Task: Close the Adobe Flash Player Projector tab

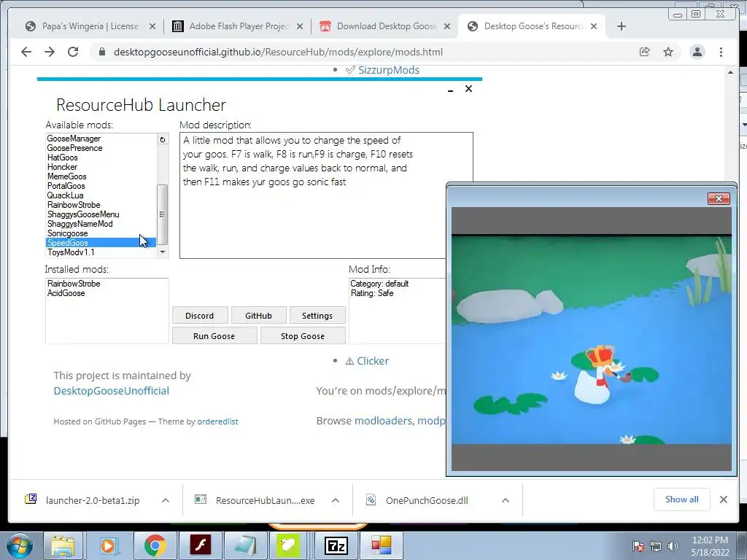Action: (300, 26)
